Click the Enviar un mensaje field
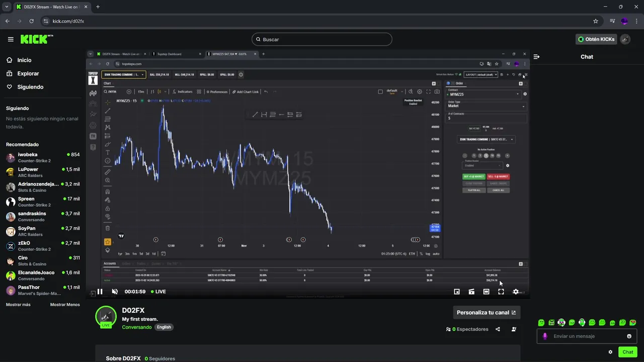Image resolution: width=644 pixels, height=362 pixels. click(x=587, y=336)
